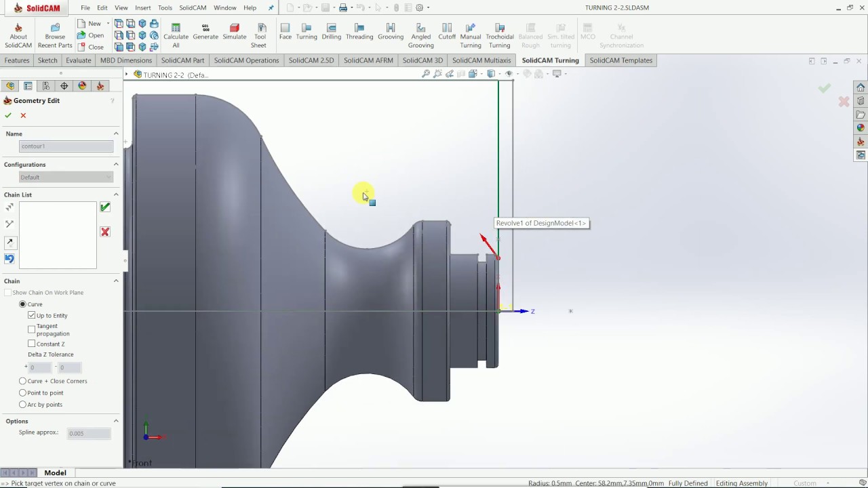Open the SolidCAM Manager tab
Viewport: 868px width, 488px height.
coord(100,86)
